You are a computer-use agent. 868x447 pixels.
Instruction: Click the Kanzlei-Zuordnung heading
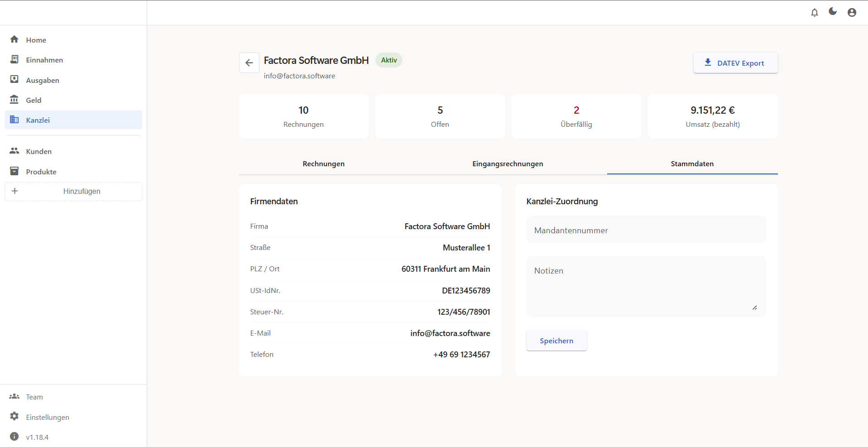[x=562, y=202]
